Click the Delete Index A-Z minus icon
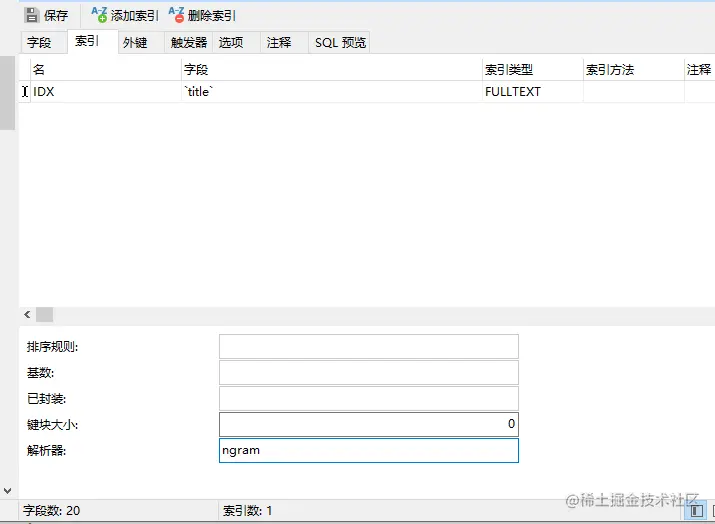This screenshot has width=715, height=524. tap(176, 15)
